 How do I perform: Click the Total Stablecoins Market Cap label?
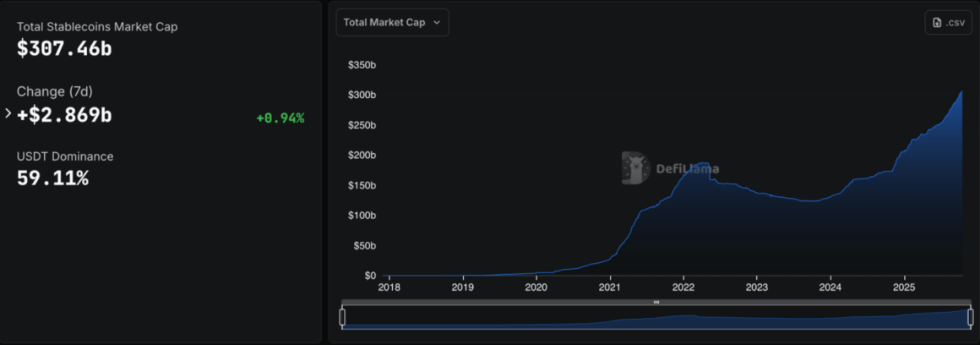[97, 27]
